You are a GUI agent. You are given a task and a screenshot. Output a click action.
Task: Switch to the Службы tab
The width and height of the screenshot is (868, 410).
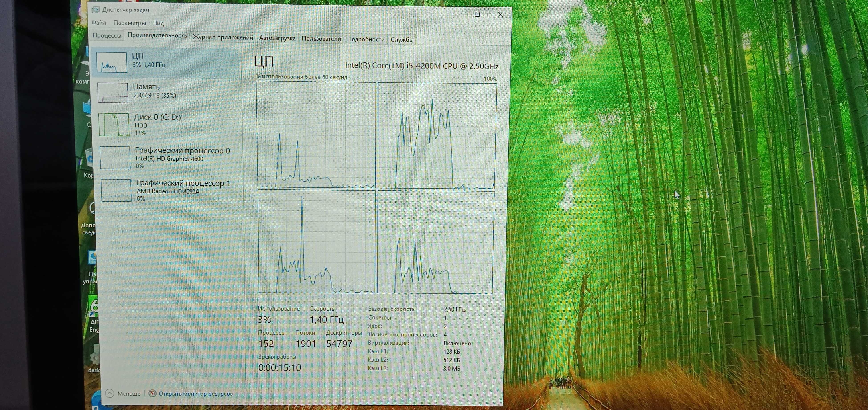[x=402, y=40]
